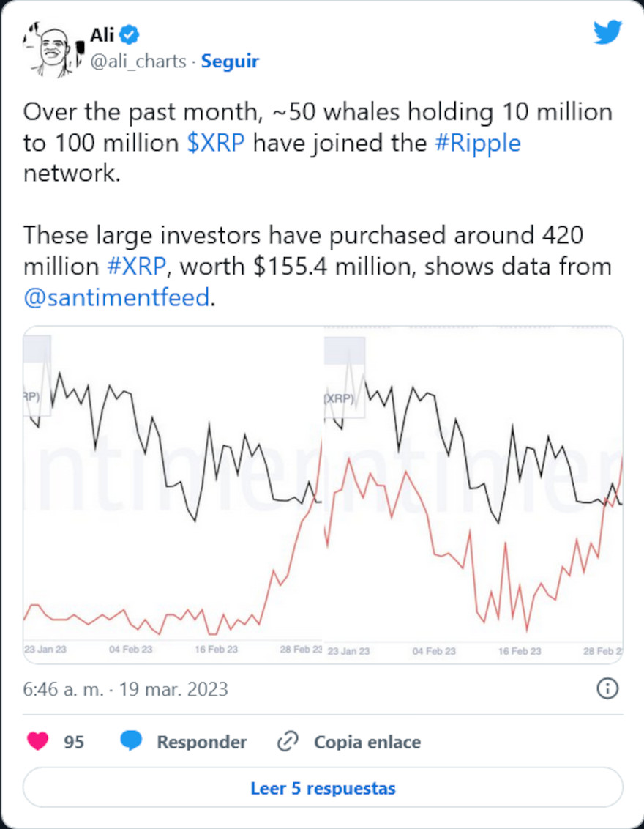Click the Twitter bird logo
Screen dimensions: 644x829
[607, 32]
